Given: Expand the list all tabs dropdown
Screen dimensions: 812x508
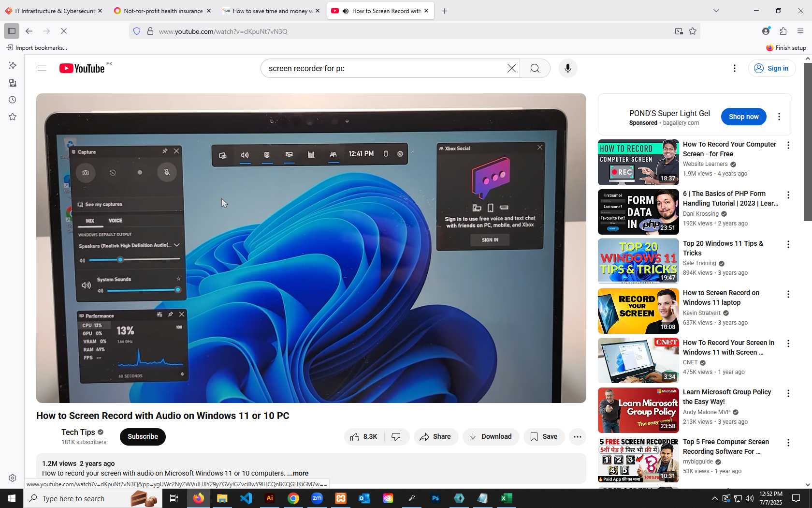Looking at the screenshot, I should [716, 11].
